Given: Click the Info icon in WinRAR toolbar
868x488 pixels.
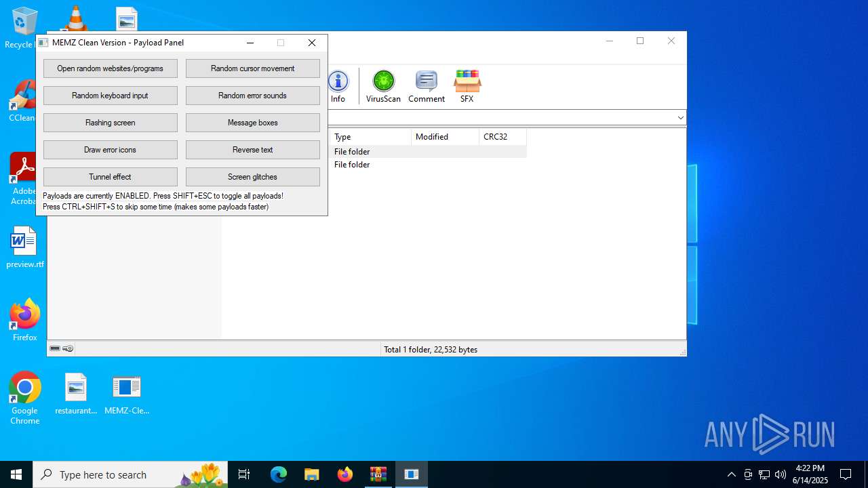Looking at the screenshot, I should (338, 87).
